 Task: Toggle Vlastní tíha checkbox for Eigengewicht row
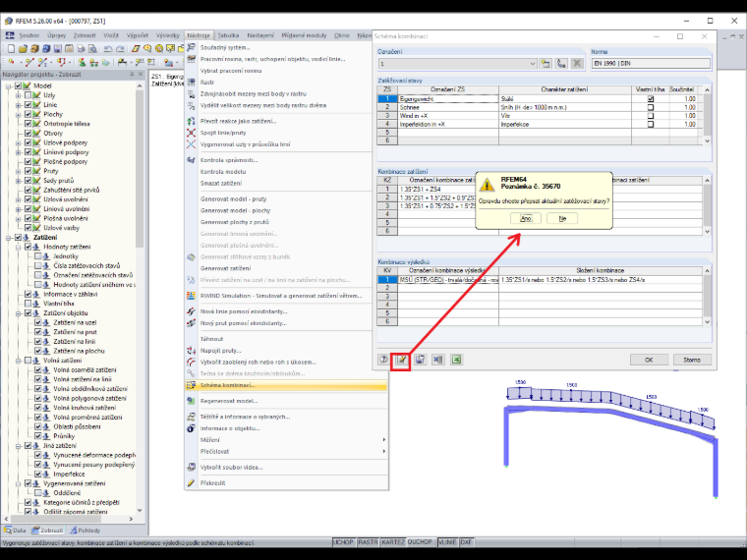point(651,99)
